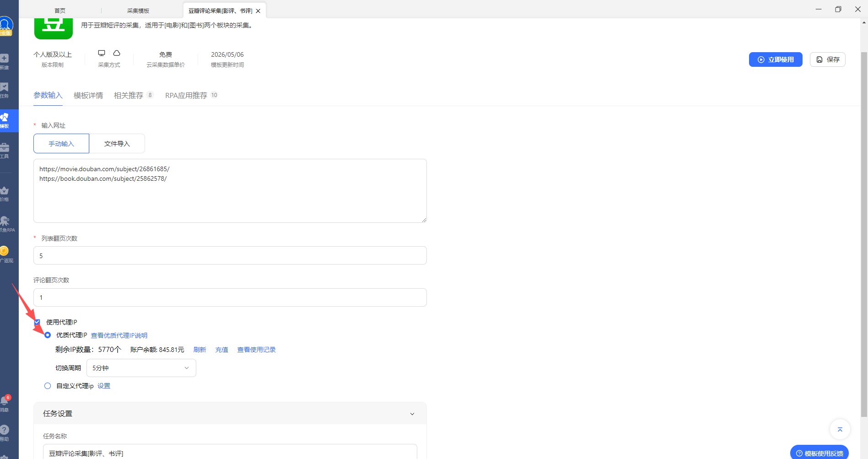The image size is (868, 459).
Task: Click the 列表翻页次数 input field
Action: (230, 255)
